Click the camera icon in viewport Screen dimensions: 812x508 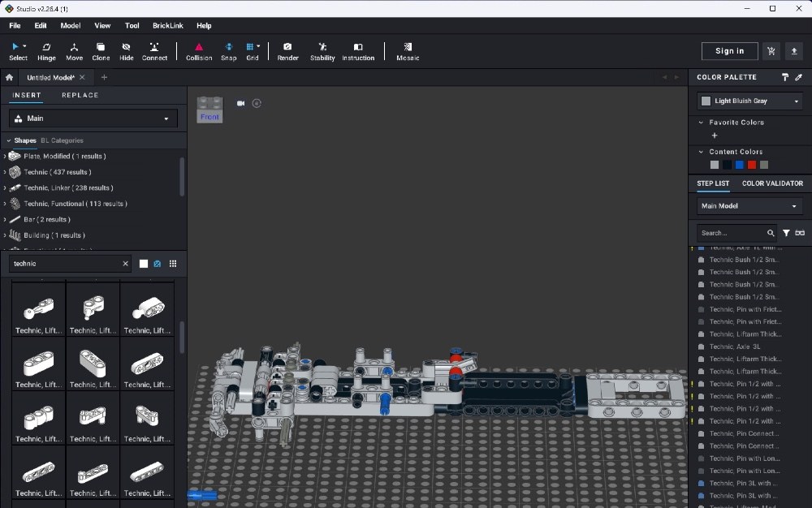[x=241, y=103]
